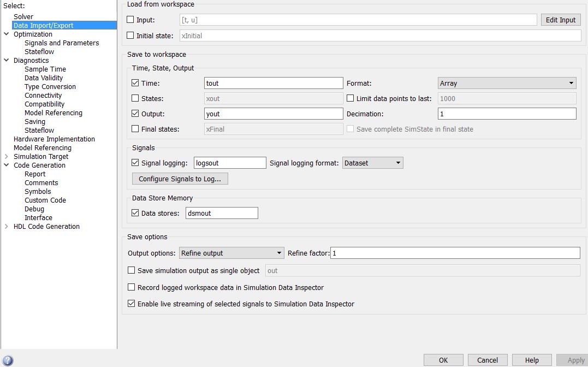Select Sample Time under Diagnostics
The height and width of the screenshot is (367, 588).
point(45,69)
